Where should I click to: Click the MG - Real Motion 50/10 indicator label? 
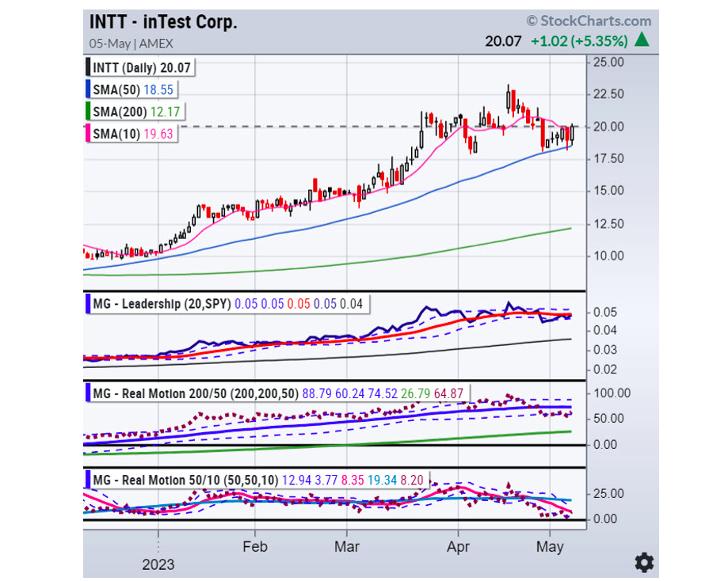pyautogui.click(x=185, y=480)
